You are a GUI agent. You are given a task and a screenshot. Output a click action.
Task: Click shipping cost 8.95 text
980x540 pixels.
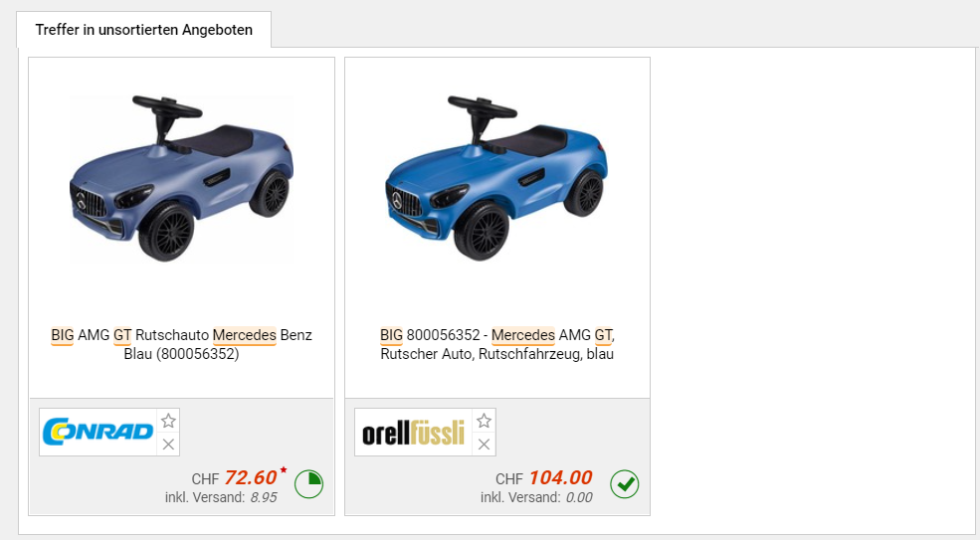tap(264, 498)
